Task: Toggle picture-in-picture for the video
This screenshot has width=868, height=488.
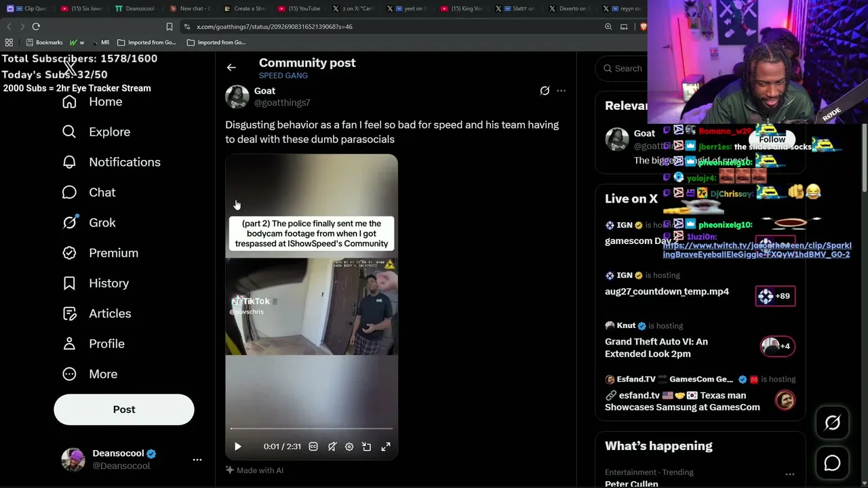Action: [x=367, y=447]
